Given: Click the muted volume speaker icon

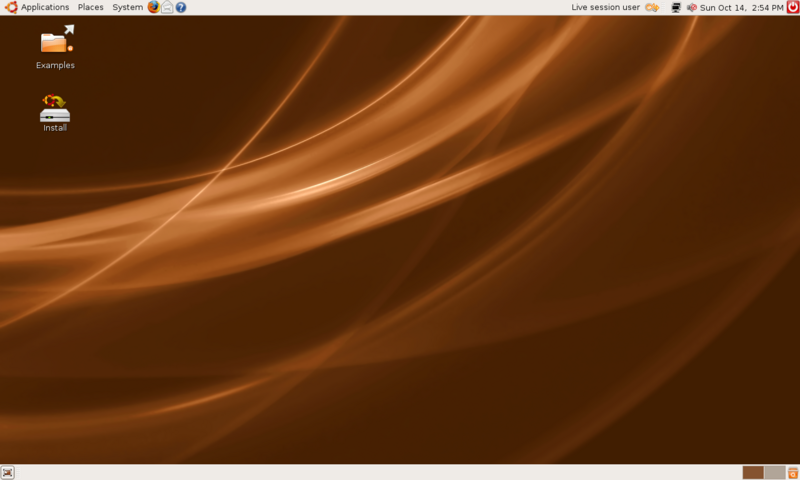Looking at the screenshot, I should point(691,7).
